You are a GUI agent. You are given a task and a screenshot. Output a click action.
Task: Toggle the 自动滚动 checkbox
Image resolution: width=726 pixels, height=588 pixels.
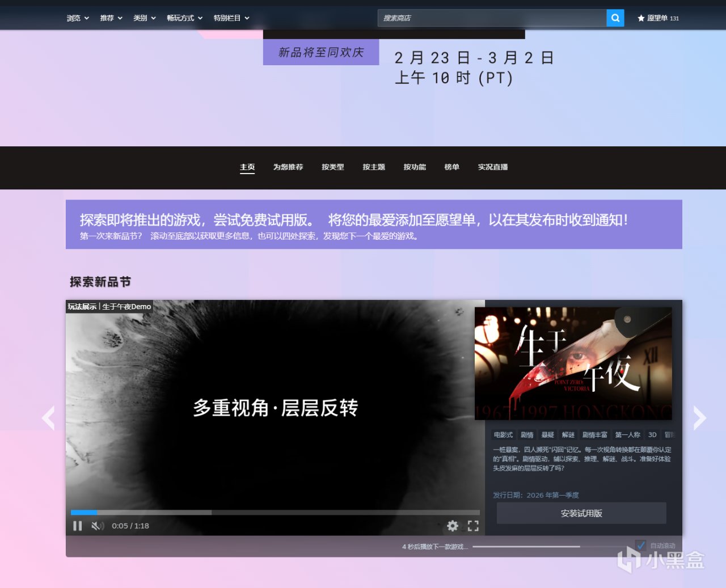tap(641, 545)
